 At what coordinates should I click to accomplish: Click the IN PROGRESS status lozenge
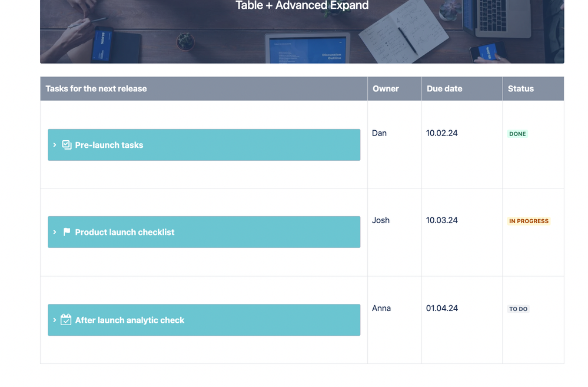[x=529, y=221]
